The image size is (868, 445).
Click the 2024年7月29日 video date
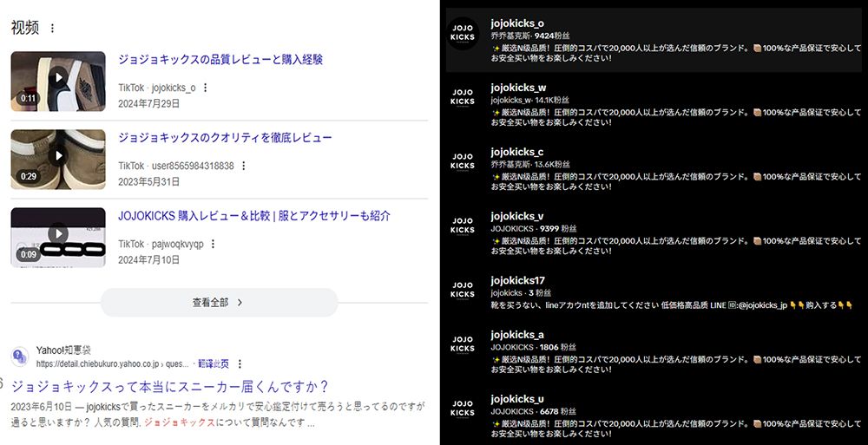[149, 103]
